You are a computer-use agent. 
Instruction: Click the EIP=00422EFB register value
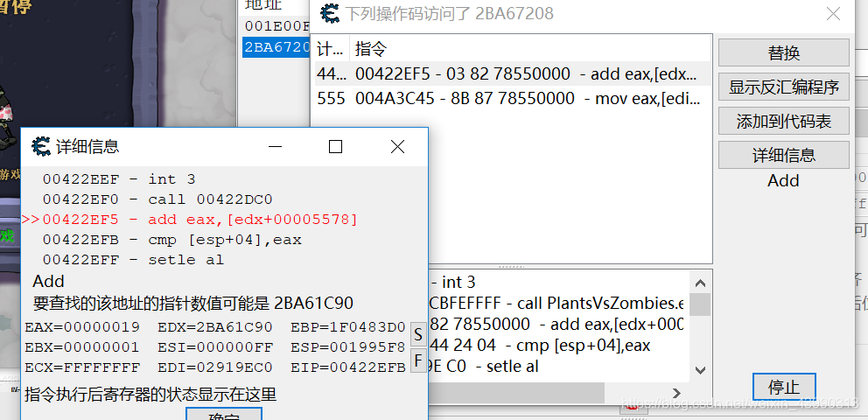click(x=348, y=367)
